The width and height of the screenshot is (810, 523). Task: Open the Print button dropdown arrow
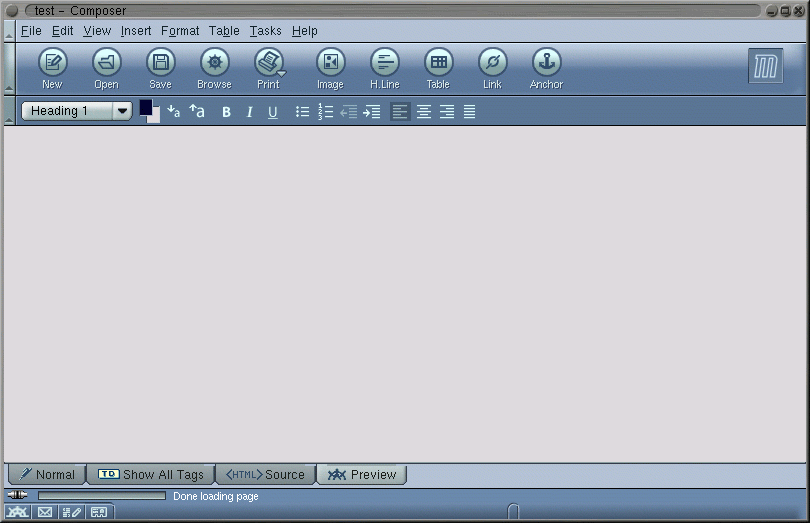(x=282, y=73)
